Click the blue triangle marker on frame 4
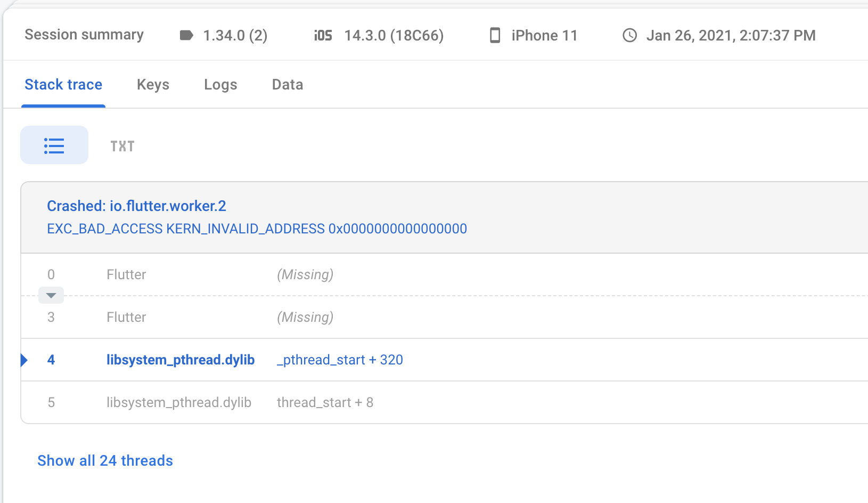Screen dimensions: 868x503 (x=24, y=360)
